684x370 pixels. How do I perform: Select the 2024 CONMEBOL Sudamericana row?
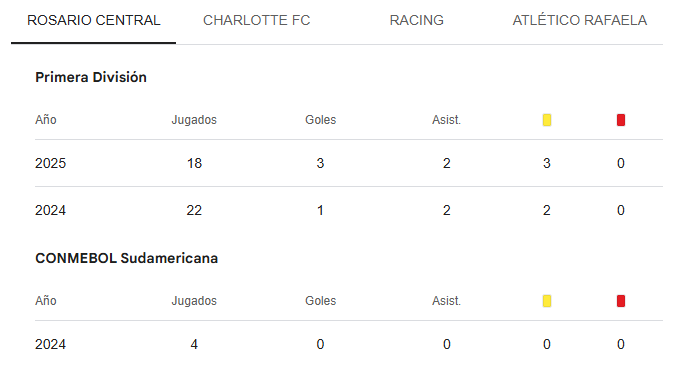pyautogui.click(x=349, y=344)
